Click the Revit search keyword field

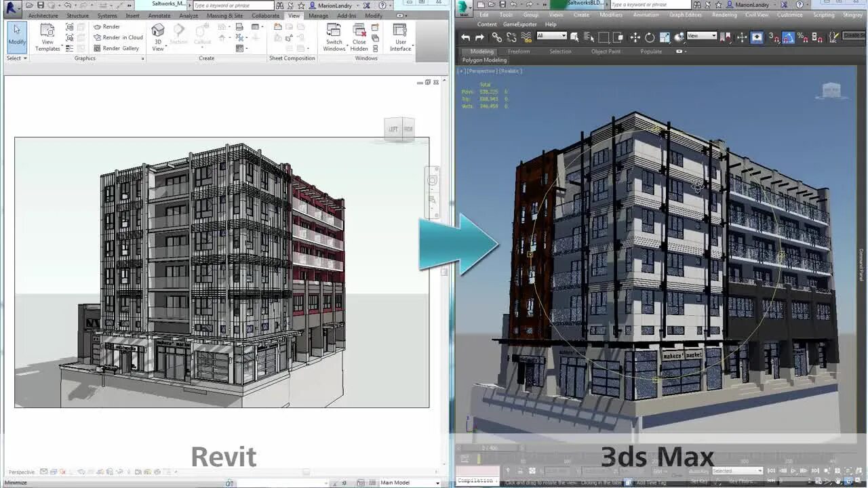coord(233,5)
